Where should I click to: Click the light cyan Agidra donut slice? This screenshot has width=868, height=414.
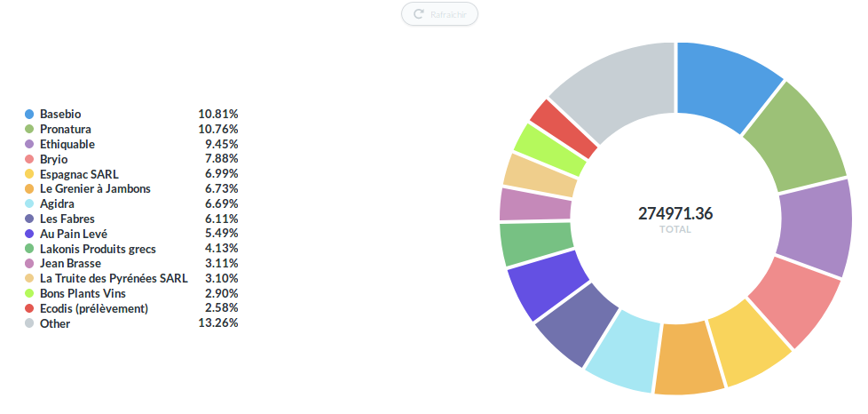624,353
